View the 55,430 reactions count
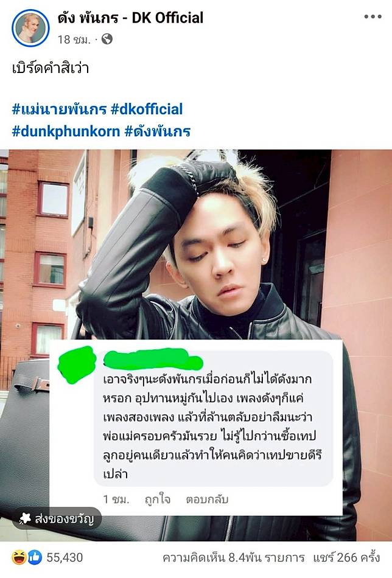This screenshot has height=578, width=392. tap(65, 557)
